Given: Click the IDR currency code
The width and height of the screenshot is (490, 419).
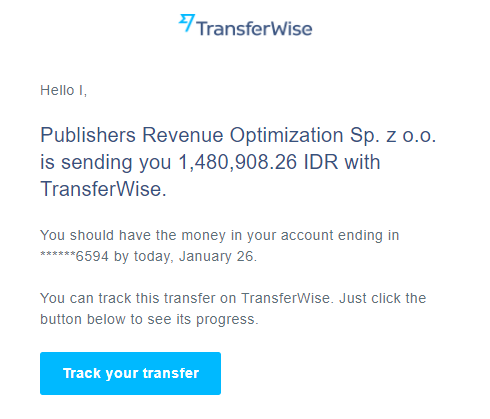Looking at the screenshot, I should point(321,162).
